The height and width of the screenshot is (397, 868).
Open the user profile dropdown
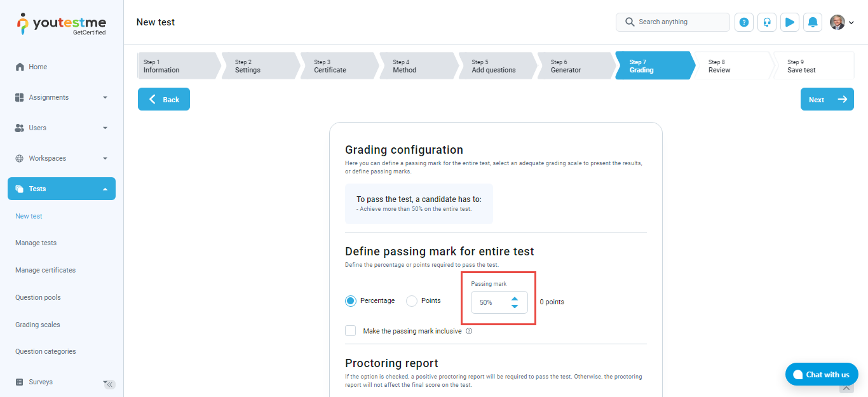point(842,22)
